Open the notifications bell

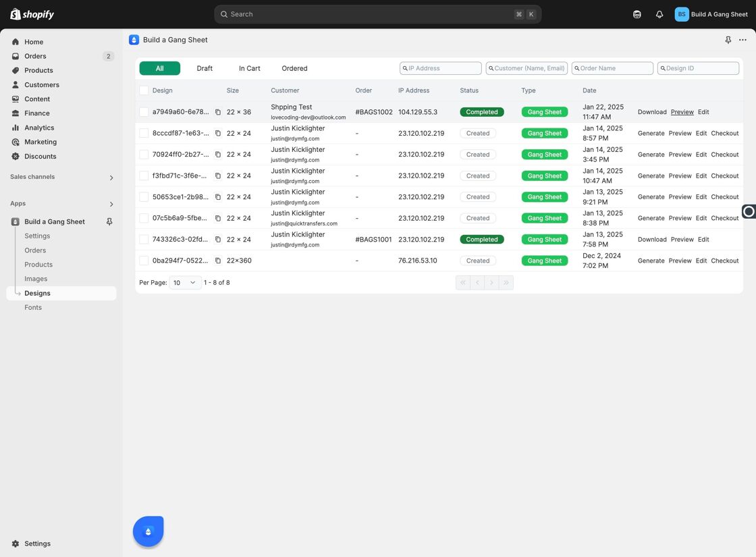tap(659, 14)
